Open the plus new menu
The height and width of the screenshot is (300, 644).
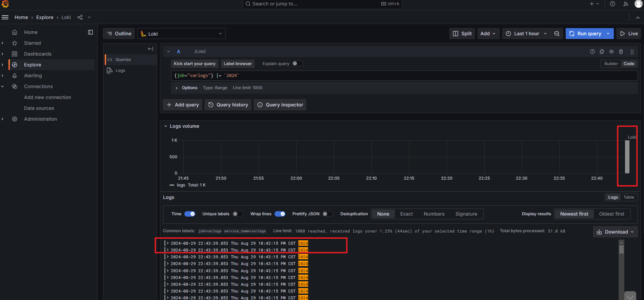point(594,4)
